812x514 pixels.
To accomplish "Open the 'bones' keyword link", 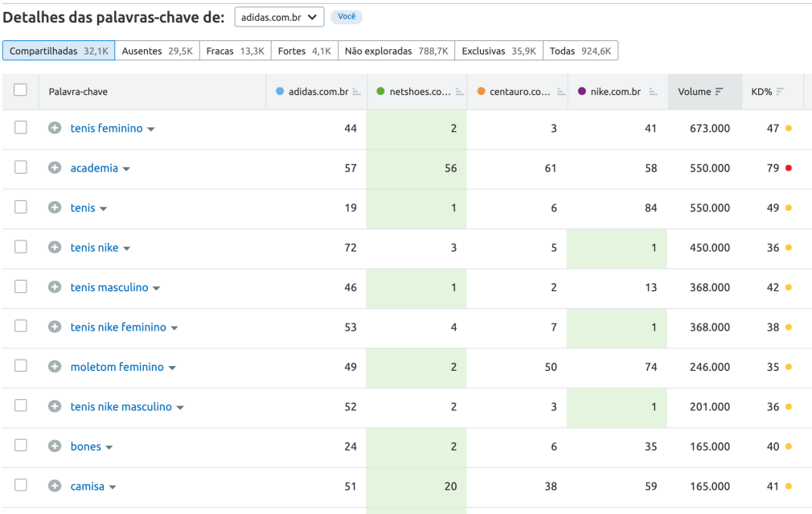I will click(86, 446).
